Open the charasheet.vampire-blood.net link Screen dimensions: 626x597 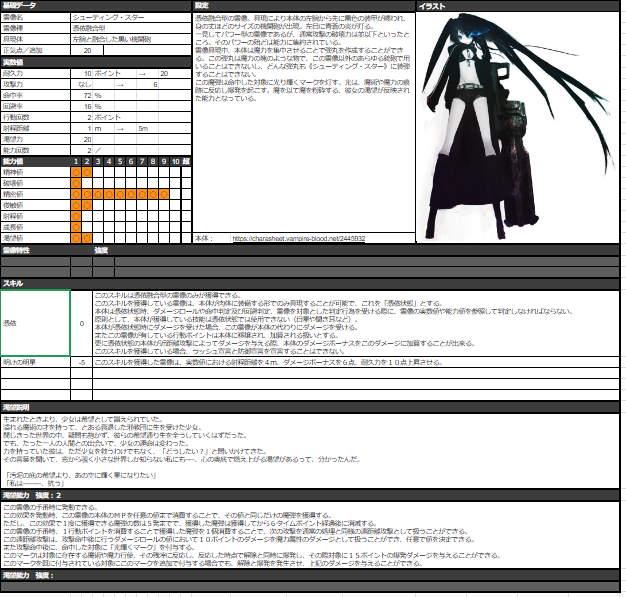(298, 238)
